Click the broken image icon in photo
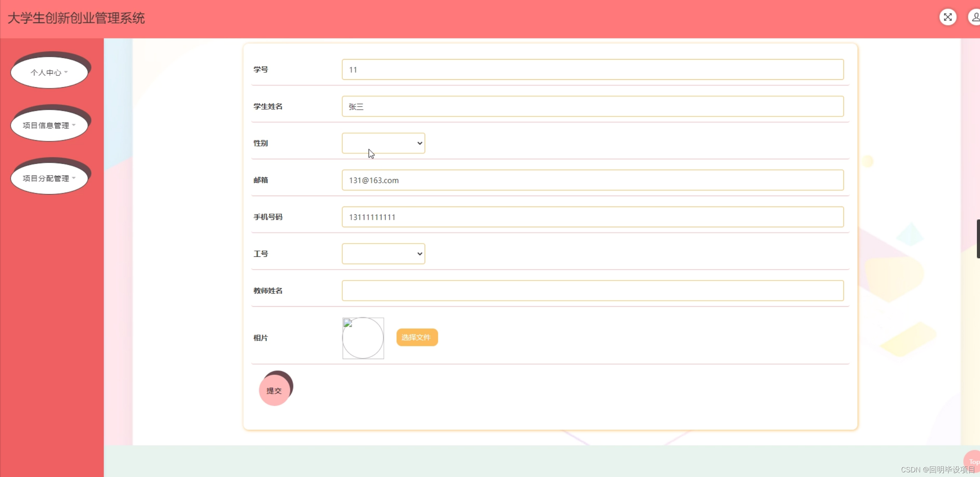 pos(348,323)
